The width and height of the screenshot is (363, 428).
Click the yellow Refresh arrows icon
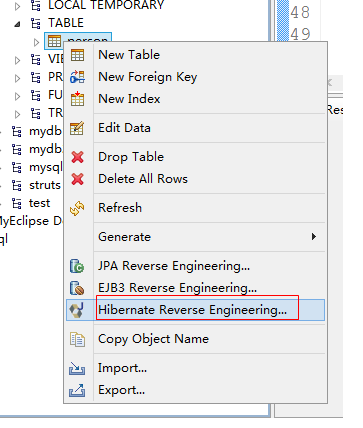coord(77,208)
